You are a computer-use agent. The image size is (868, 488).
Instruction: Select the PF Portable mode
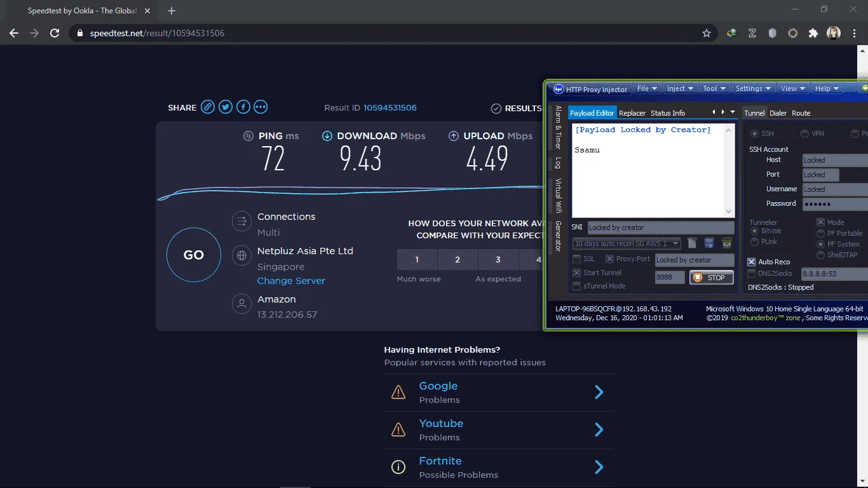pos(821,233)
